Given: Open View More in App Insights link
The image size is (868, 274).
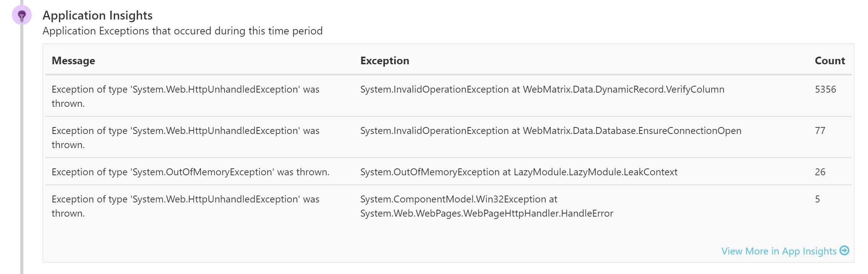Looking at the screenshot, I should 779,251.
